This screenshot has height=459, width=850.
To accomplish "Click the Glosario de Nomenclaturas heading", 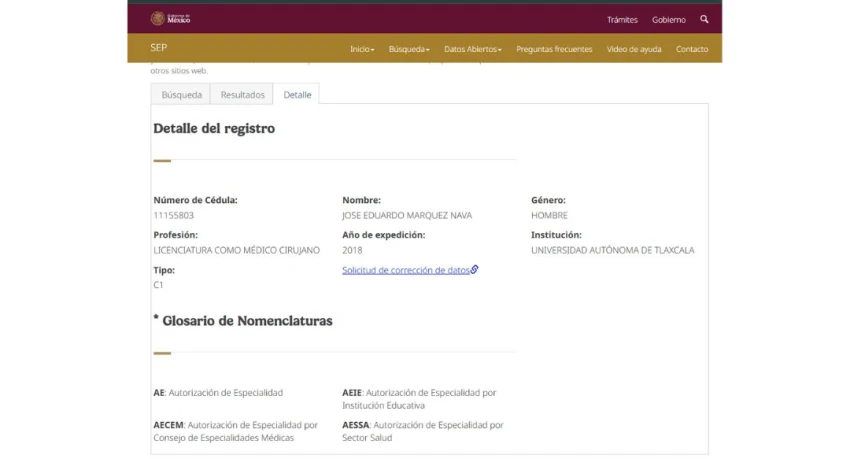I will pyautogui.click(x=243, y=321).
